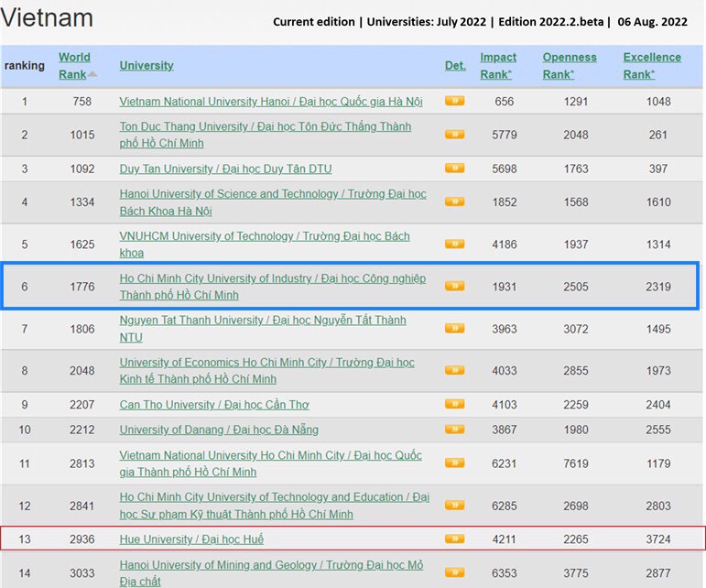Open details icon for Nguyen Tat Thanh University
Screen dimensions: 706x588
(454, 329)
